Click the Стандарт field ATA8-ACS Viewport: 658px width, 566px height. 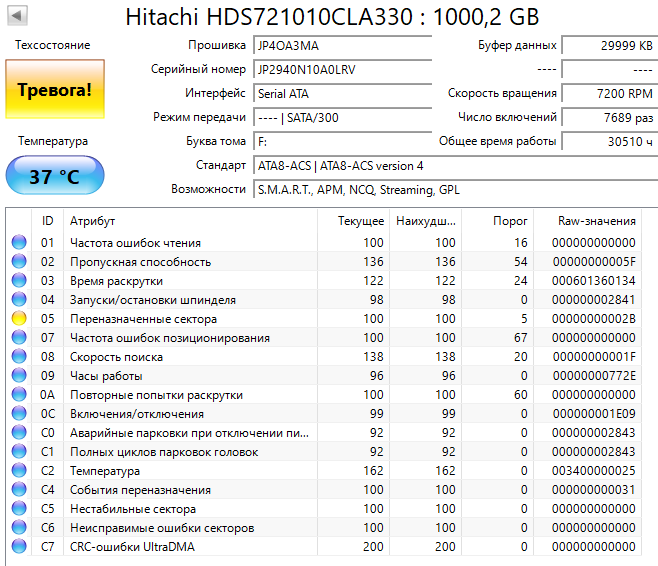455,166
